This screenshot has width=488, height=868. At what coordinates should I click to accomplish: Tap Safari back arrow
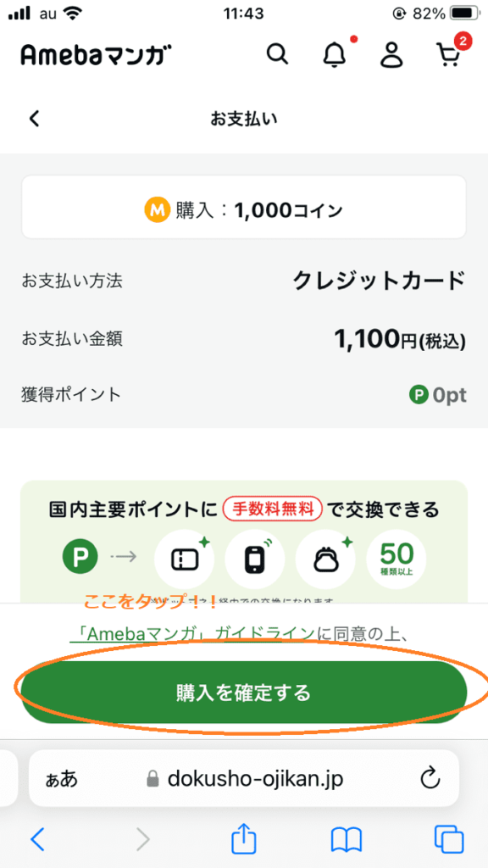coord(37,840)
